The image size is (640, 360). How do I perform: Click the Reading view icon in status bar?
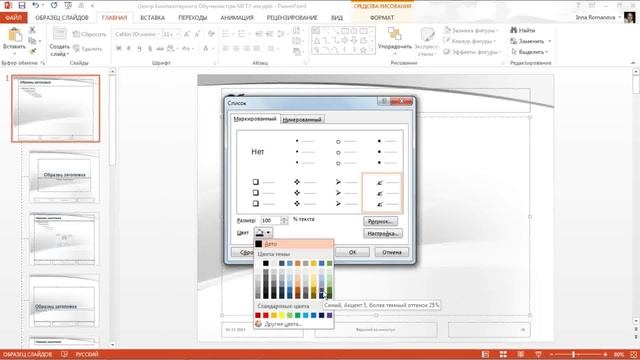click(521, 354)
